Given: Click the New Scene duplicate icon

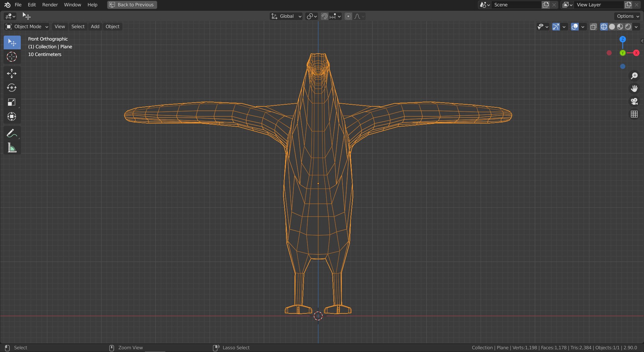Looking at the screenshot, I should click(x=546, y=5).
